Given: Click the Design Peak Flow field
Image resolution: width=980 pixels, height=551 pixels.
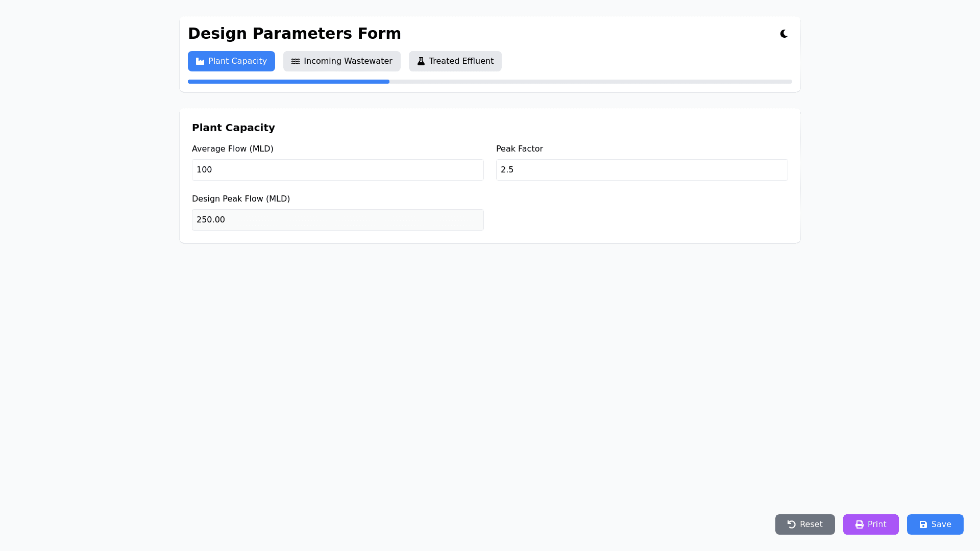Looking at the screenshot, I should pyautogui.click(x=337, y=220).
